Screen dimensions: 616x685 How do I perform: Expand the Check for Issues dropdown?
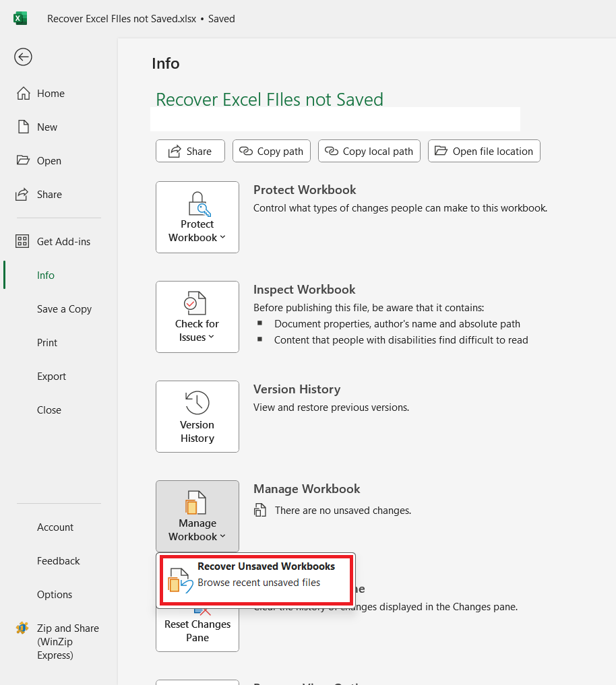[197, 317]
